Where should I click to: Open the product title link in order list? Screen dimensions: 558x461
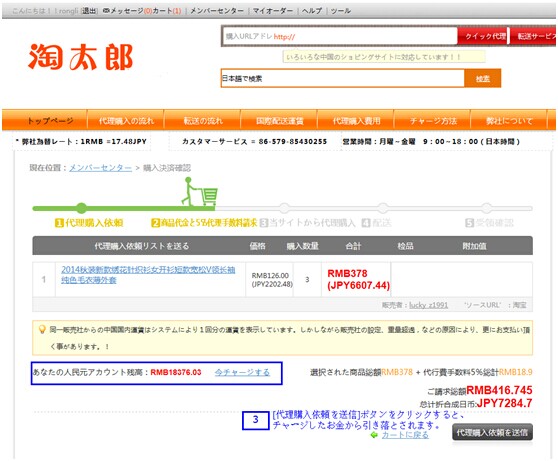(x=148, y=274)
